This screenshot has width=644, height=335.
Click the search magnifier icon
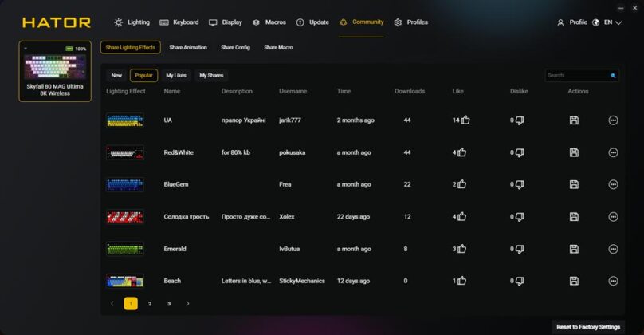pos(613,76)
